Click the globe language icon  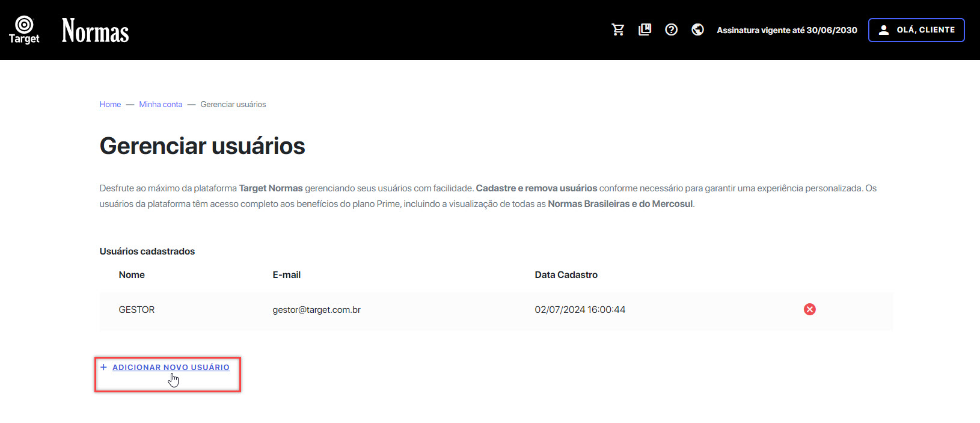pos(697,29)
